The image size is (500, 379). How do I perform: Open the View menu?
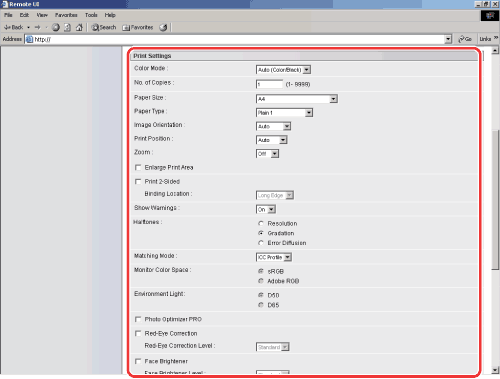pyautogui.click(x=42, y=15)
